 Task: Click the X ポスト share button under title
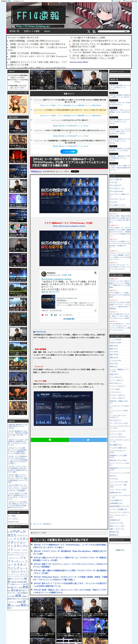pyautogui.click(x=75, y=172)
